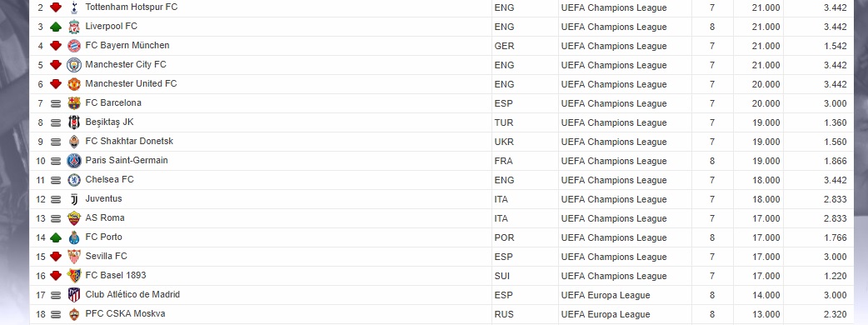
Task: Click the unchanged-rank icon beside Beşiktaş JK
Action: coord(55,122)
